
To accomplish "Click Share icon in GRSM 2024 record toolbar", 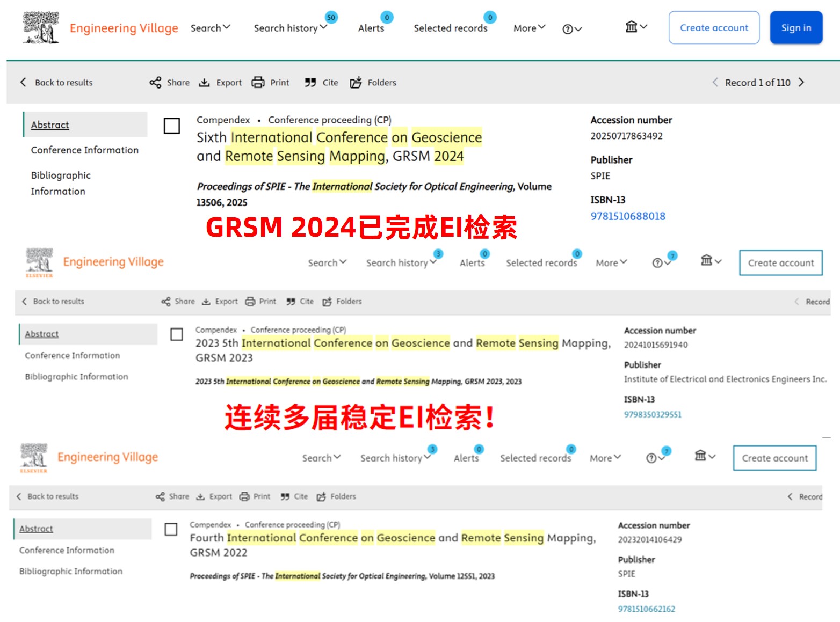I will (x=155, y=83).
